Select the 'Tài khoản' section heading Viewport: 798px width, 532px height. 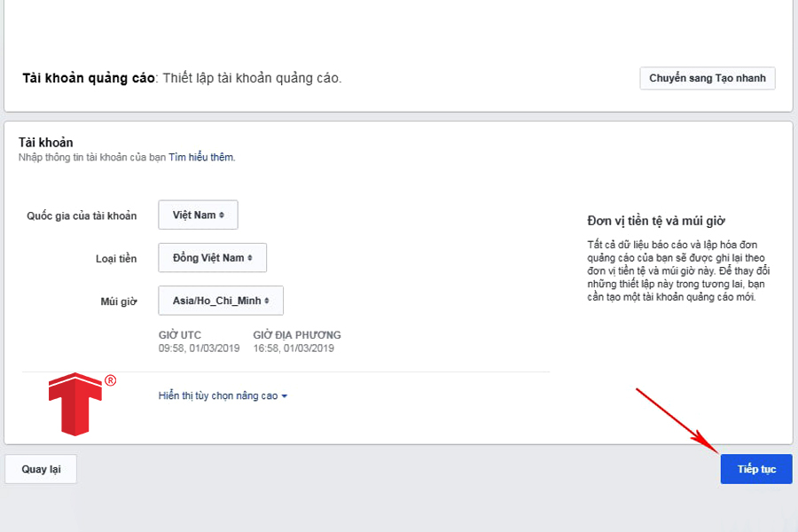pyautogui.click(x=46, y=143)
